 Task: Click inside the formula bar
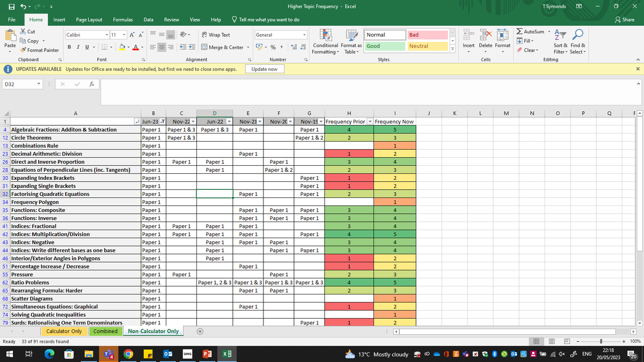215,84
